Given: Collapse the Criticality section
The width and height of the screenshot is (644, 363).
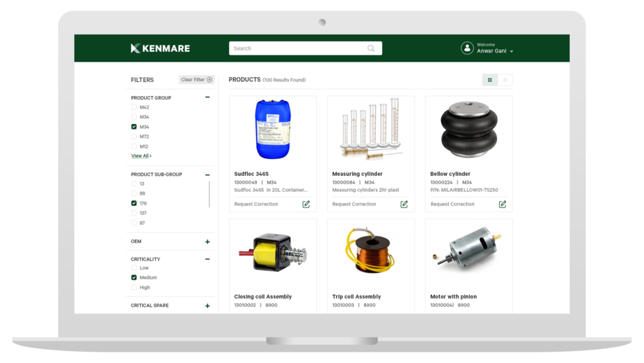Looking at the screenshot, I should pos(207,259).
